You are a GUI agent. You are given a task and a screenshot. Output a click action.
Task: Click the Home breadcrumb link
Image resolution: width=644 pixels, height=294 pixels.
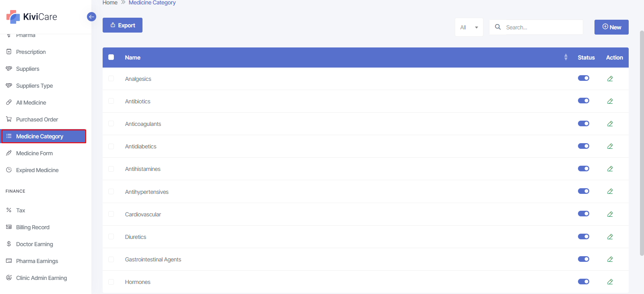click(x=110, y=3)
